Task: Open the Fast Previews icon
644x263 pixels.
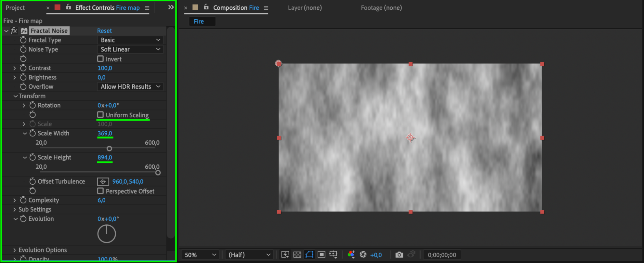Action: (x=285, y=255)
